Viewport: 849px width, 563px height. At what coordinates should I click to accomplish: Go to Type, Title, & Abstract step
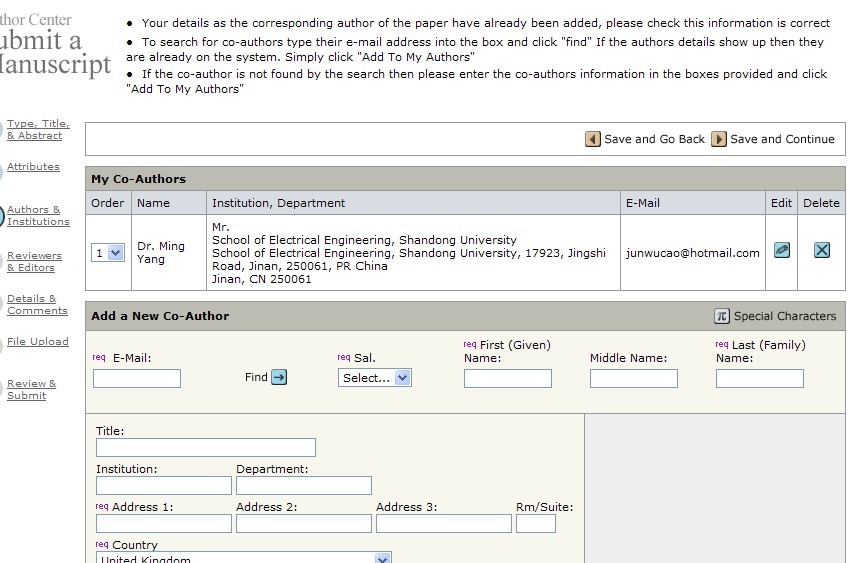(38, 130)
